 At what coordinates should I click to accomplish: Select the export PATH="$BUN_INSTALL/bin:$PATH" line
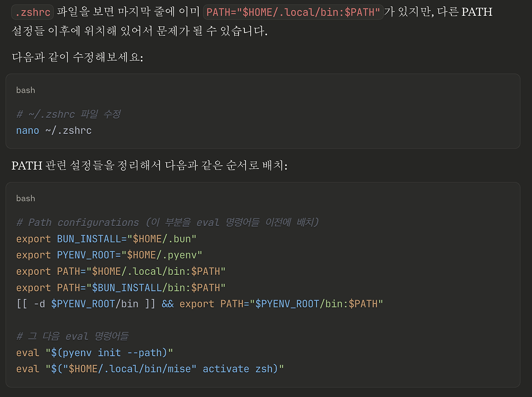tap(121, 287)
